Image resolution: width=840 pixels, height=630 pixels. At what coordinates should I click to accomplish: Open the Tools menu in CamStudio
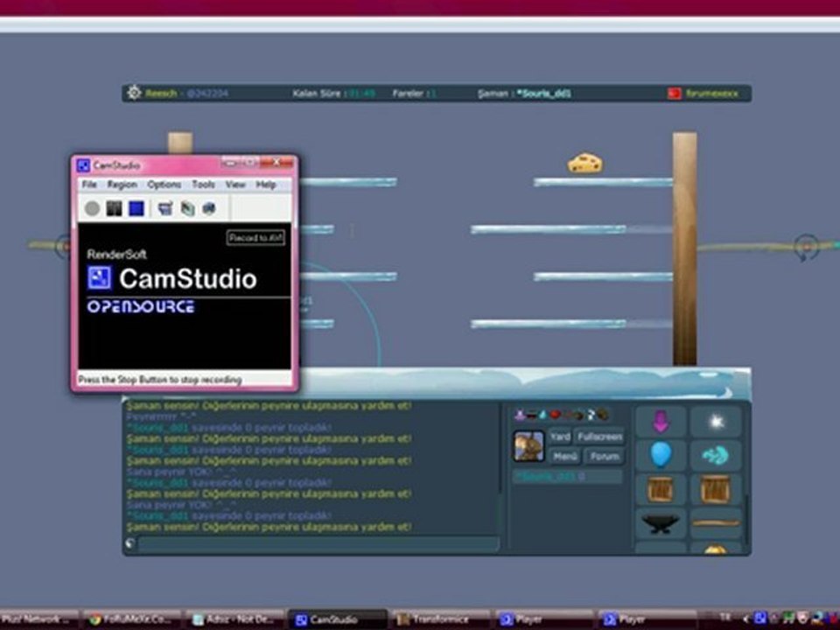204,185
